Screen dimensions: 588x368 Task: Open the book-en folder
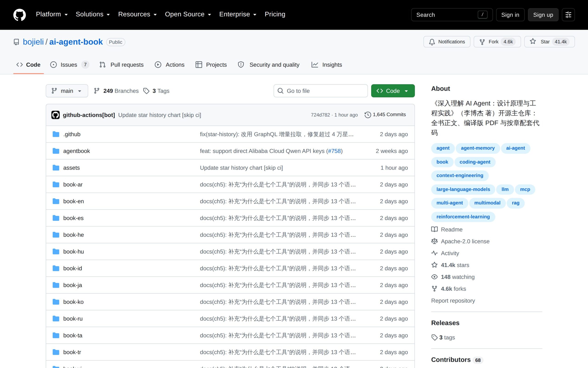click(73, 201)
